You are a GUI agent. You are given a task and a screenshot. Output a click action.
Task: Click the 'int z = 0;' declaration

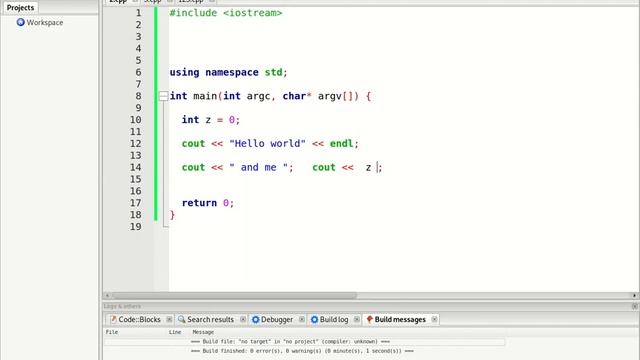tap(211, 120)
